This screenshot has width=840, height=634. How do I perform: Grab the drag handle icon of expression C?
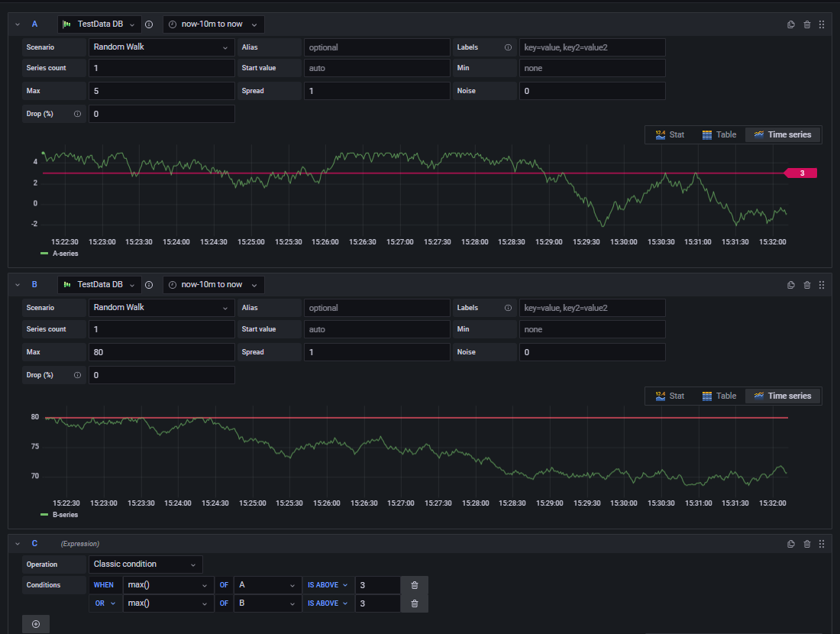(822, 543)
